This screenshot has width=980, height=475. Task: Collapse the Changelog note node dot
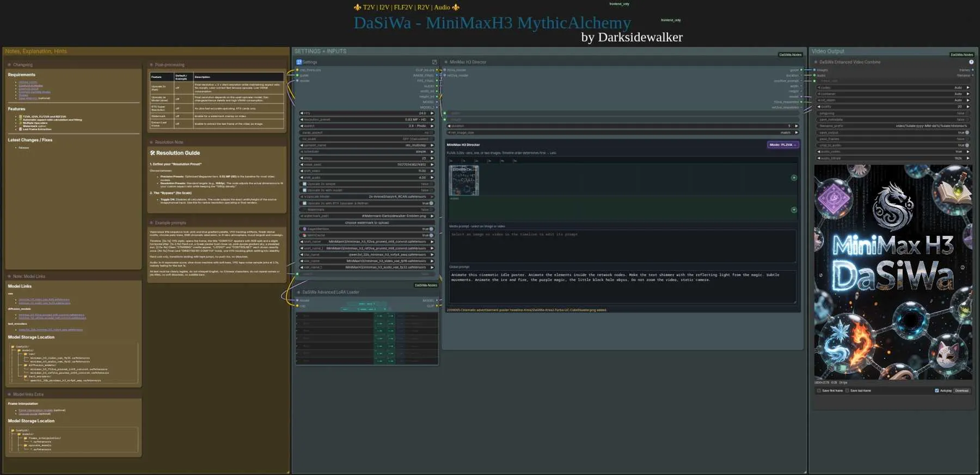coord(9,65)
